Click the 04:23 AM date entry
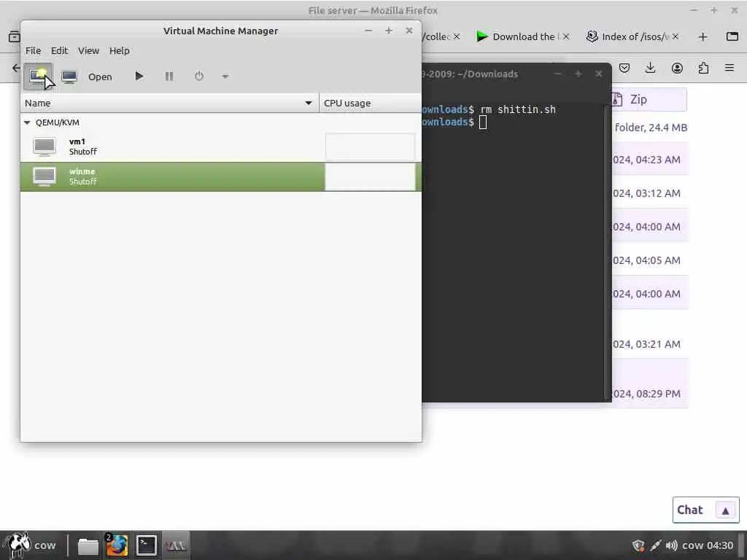The height and width of the screenshot is (560, 747). coord(646,160)
